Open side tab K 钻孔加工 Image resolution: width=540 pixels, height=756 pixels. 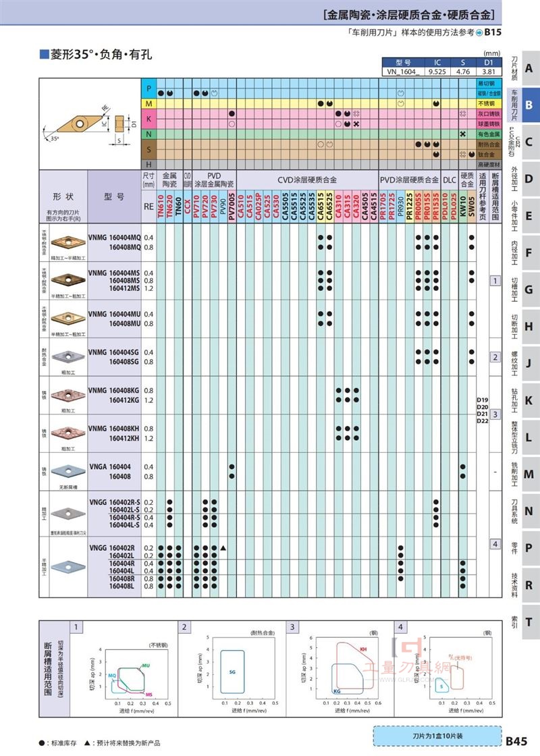click(x=523, y=400)
